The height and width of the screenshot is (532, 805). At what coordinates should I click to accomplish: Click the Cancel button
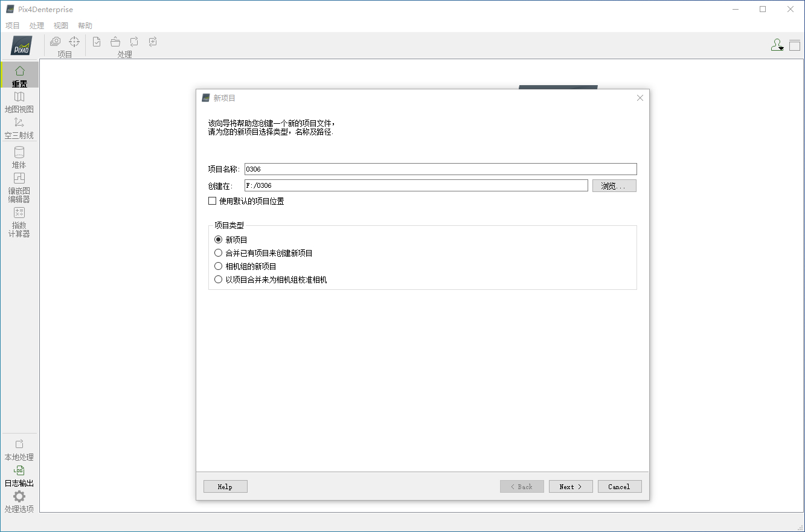[x=620, y=487]
